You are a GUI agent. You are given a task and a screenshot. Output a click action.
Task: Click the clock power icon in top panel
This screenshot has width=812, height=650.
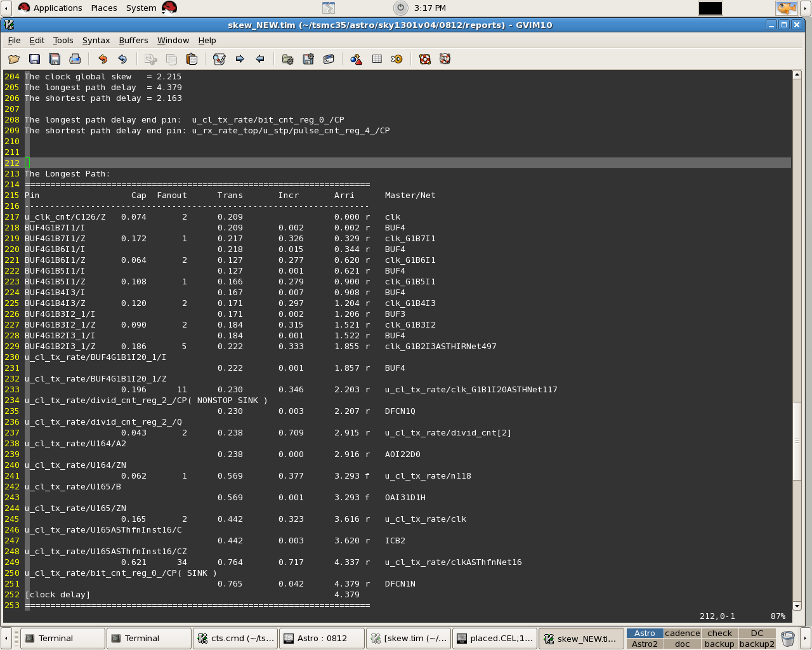400,8
